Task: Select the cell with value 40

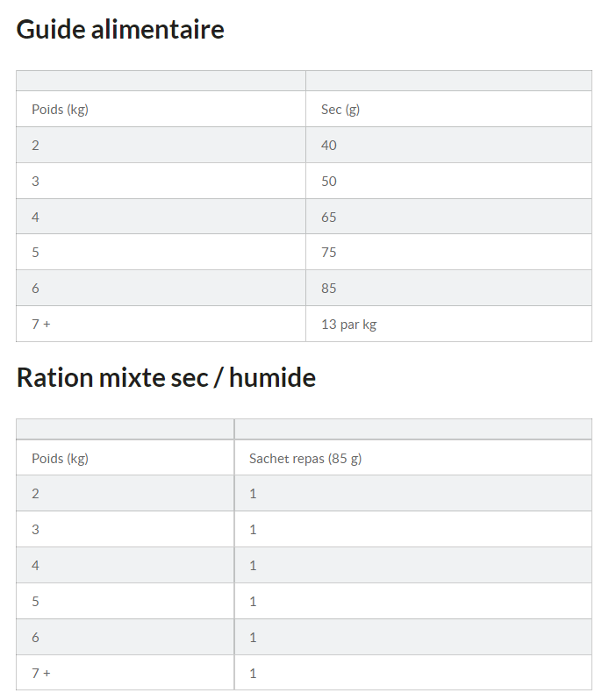Action: tap(329, 146)
